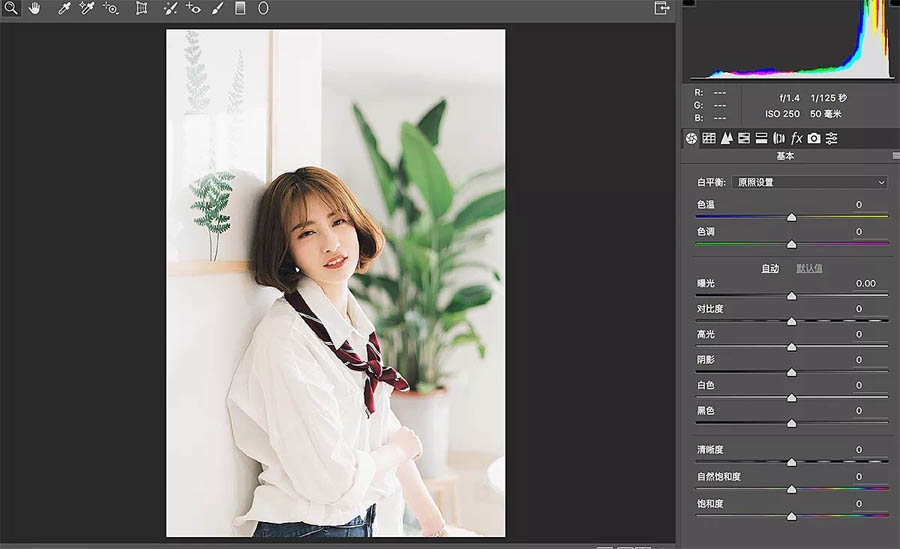Select the Color Sampler tool
The width and height of the screenshot is (900, 549).
[87, 8]
